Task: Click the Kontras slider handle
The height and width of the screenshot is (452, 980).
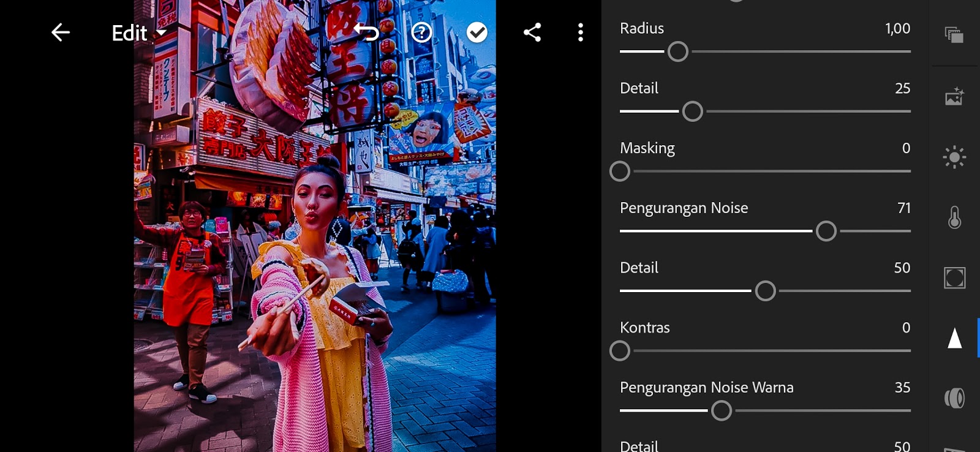Action: coord(620,351)
